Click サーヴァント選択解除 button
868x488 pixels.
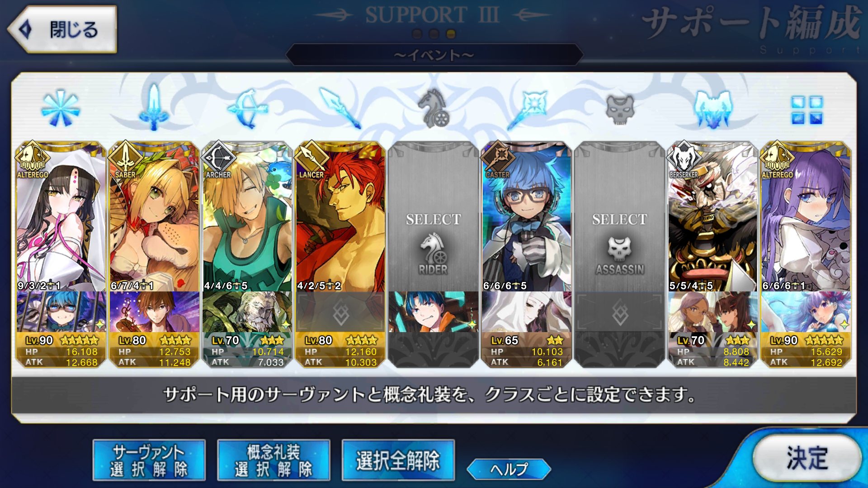[x=149, y=460]
